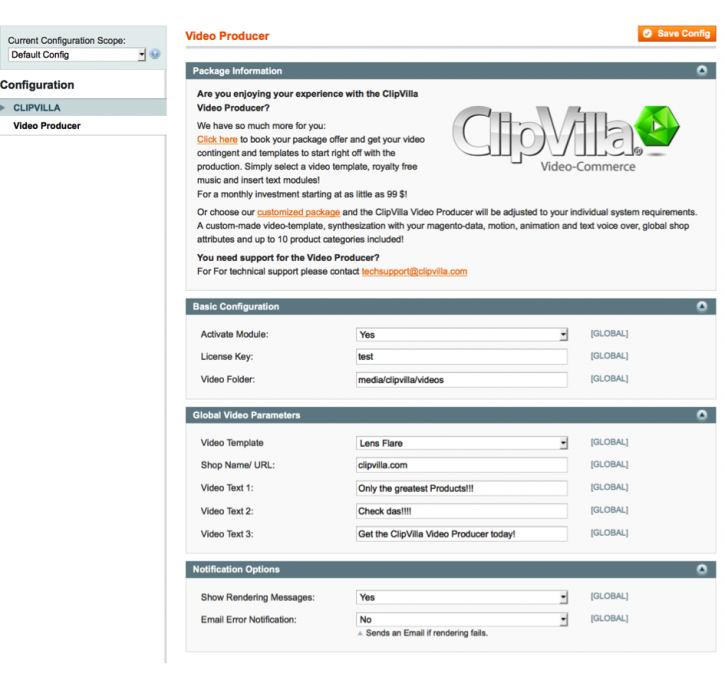
Task: Click the Email Error Notification label
Action: [249, 620]
